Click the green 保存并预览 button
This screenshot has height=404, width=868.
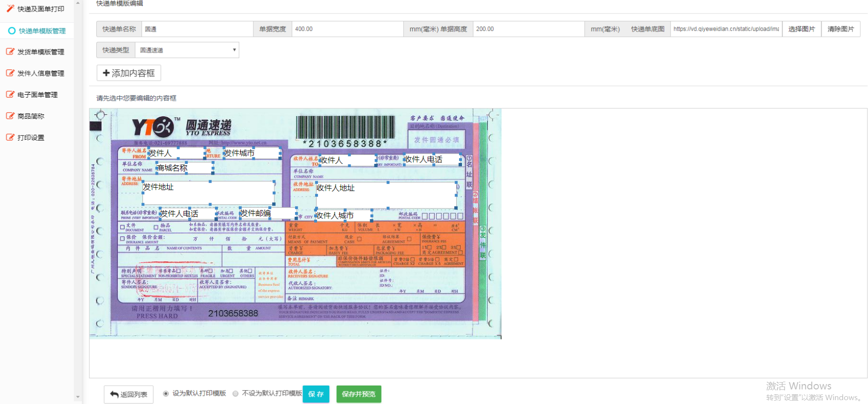[359, 394]
